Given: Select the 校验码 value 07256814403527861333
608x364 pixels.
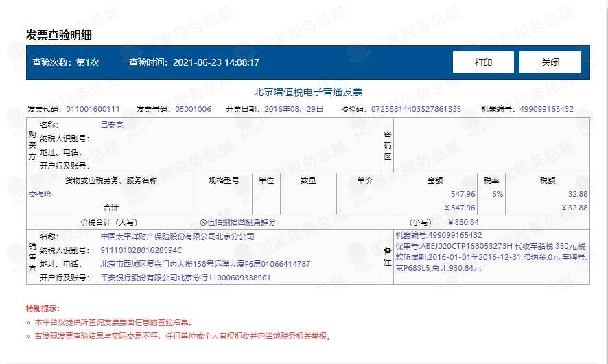Looking at the screenshot, I should coord(416,109).
